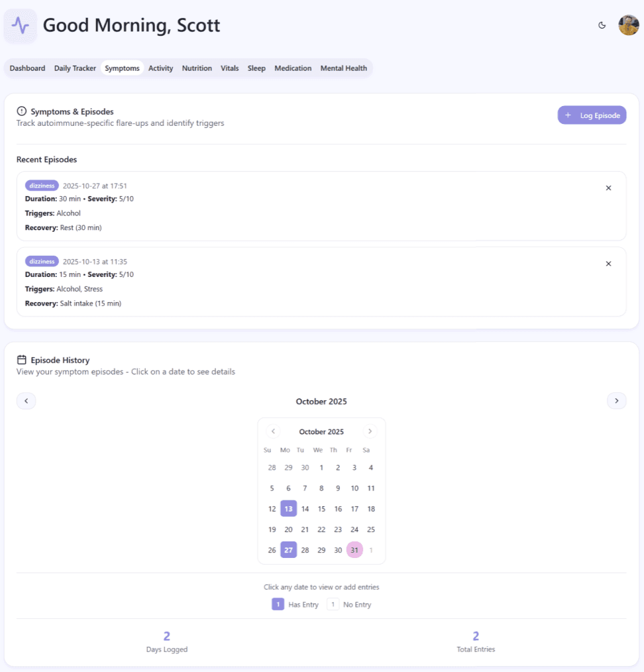Click the inner calendar previous month arrow
Image resolution: width=644 pixels, height=672 pixels.
274,431
